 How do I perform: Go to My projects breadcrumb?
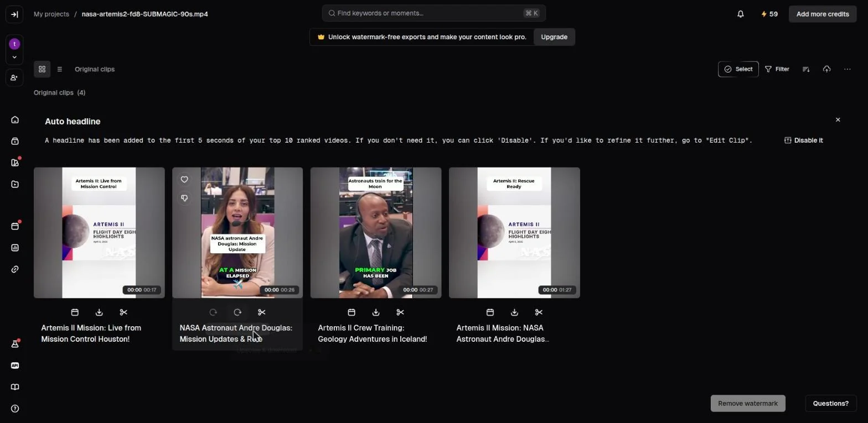coord(51,14)
